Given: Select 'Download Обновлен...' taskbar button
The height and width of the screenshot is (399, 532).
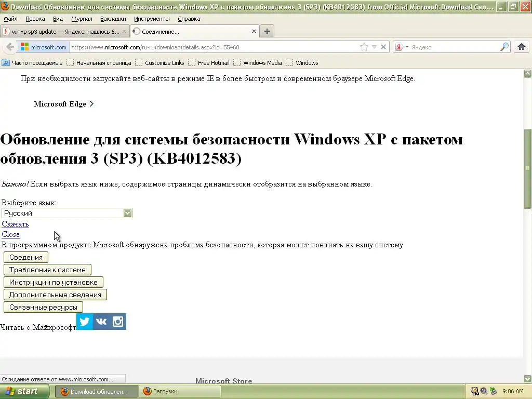Looking at the screenshot, I should pos(96,391).
